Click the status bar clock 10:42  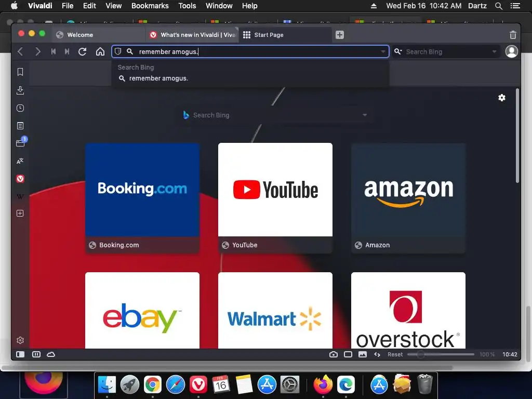pos(510,354)
